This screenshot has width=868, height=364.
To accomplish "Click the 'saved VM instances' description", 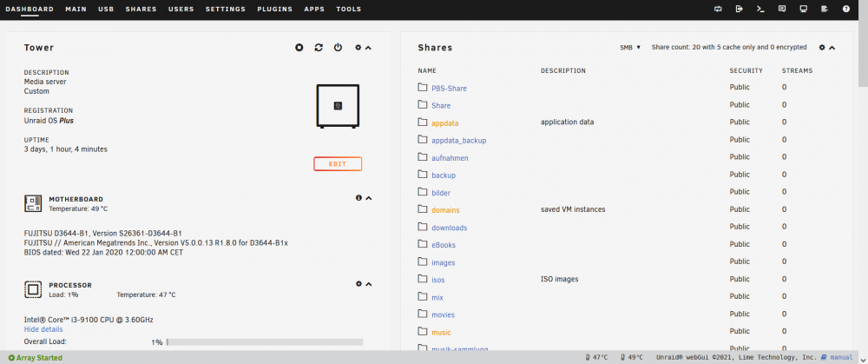I will (572, 209).
